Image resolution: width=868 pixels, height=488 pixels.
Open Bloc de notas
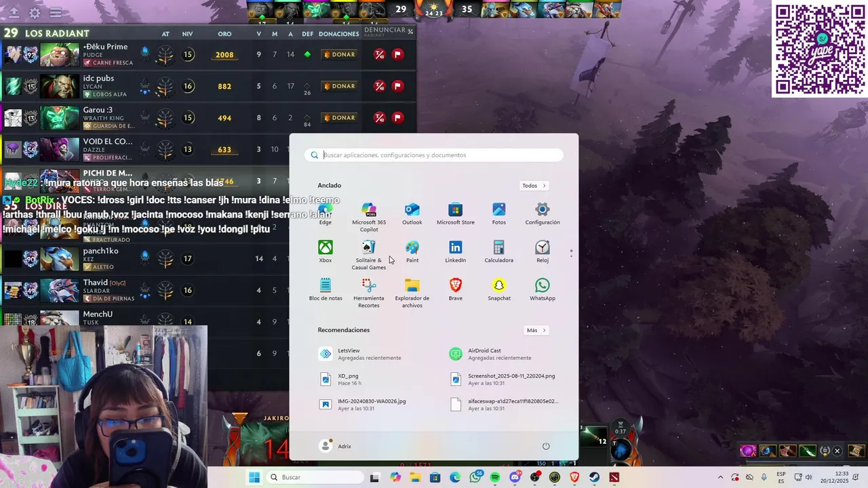[325, 290]
